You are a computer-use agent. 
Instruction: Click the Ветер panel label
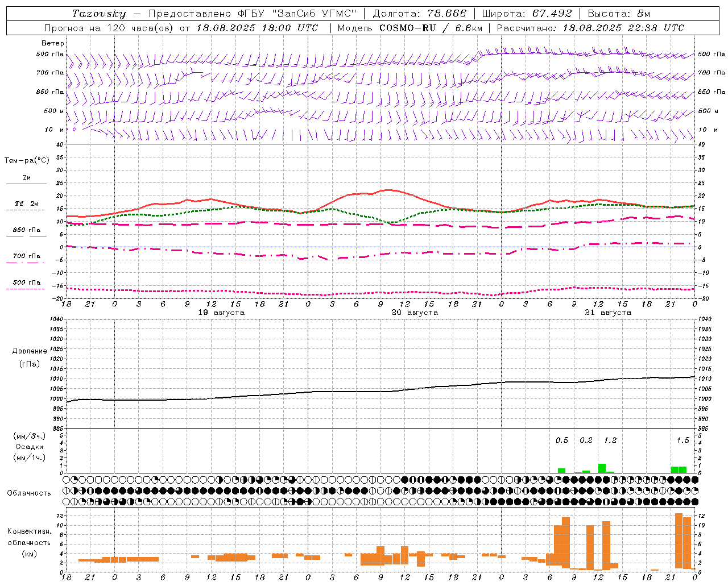pyautogui.click(x=53, y=43)
